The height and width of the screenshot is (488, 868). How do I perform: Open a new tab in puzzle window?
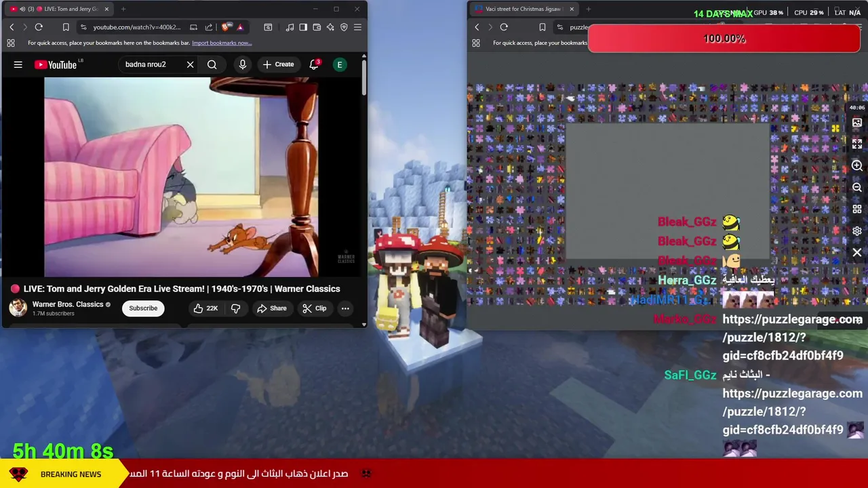[x=588, y=9]
